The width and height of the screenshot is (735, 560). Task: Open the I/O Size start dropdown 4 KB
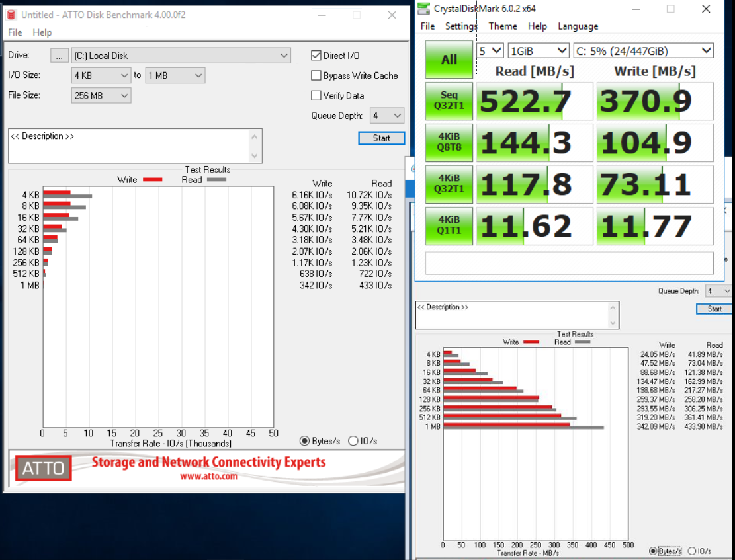point(101,75)
